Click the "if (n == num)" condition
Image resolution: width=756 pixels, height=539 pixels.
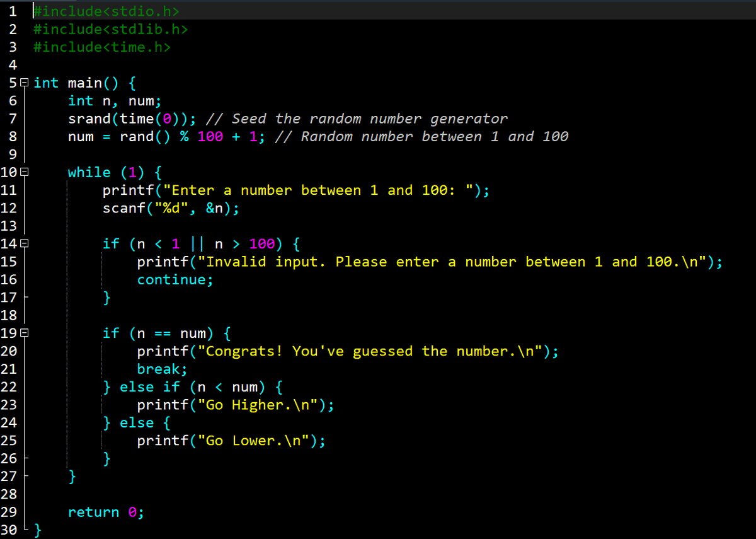pos(158,333)
